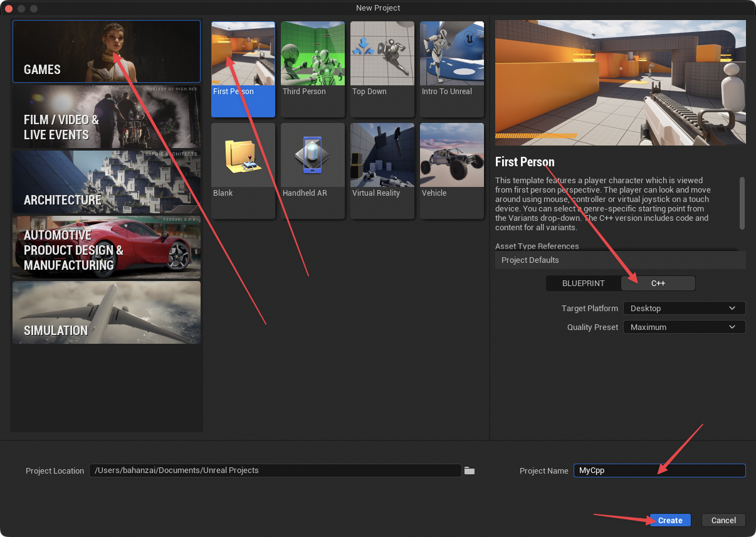Choose the Top Down template
This screenshot has height=537, width=756.
click(x=382, y=69)
